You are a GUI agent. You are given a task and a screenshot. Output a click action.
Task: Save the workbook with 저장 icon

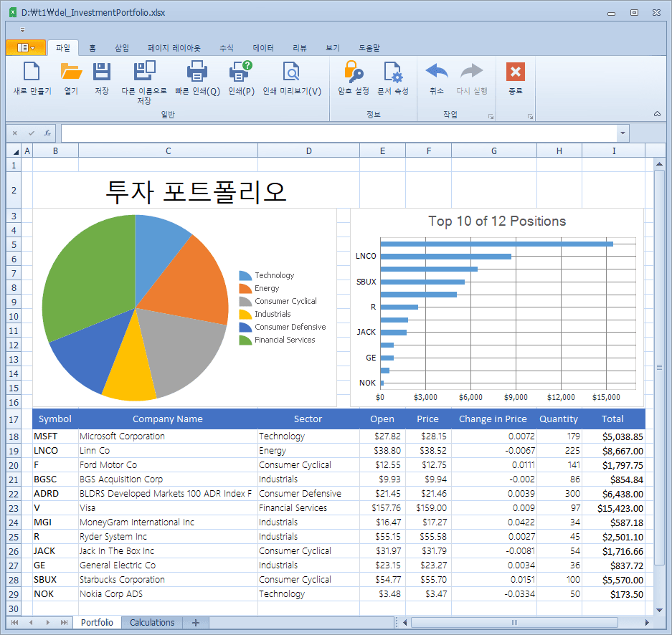102,72
